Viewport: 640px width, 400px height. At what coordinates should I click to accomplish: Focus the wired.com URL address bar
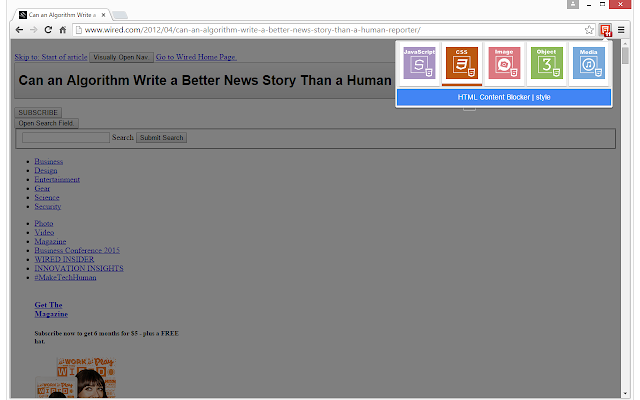[333, 30]
